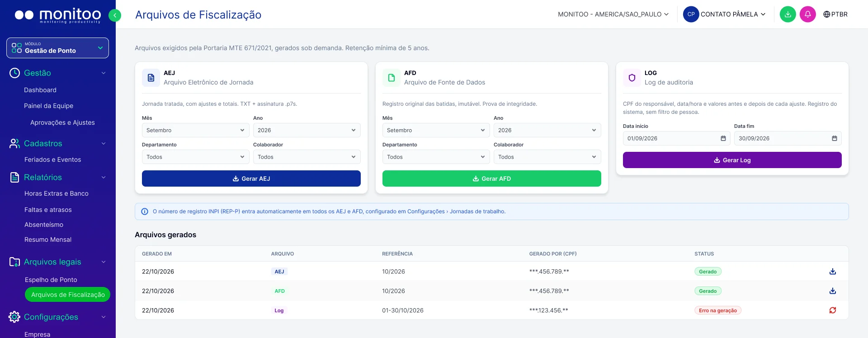Screen dimensions: 868x338
Task: Open the AEJ Departamento dropdown
Action: (x=195, y=157)
